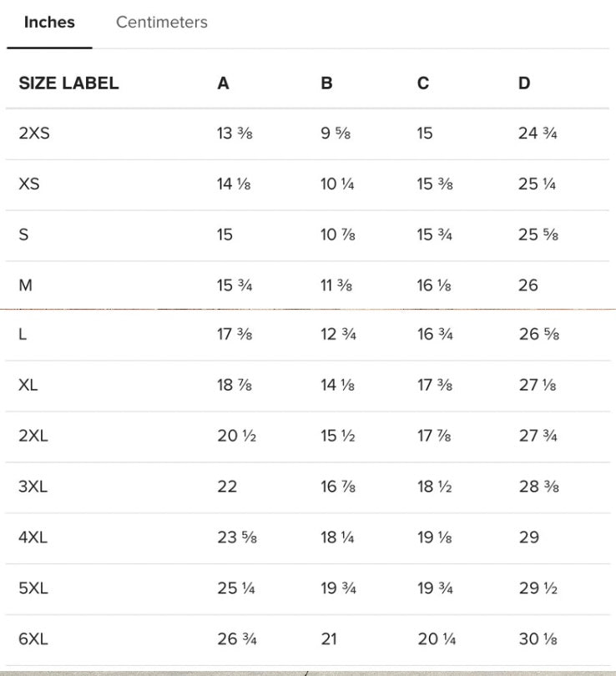Select the 2XL size row label
Screen dimensions: 616x676
tap(33, 436)
